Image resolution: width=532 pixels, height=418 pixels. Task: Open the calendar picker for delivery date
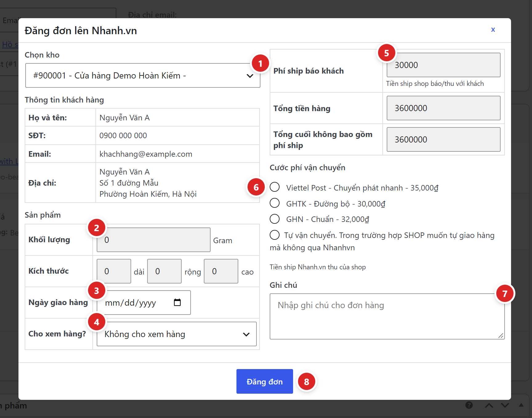177,302
